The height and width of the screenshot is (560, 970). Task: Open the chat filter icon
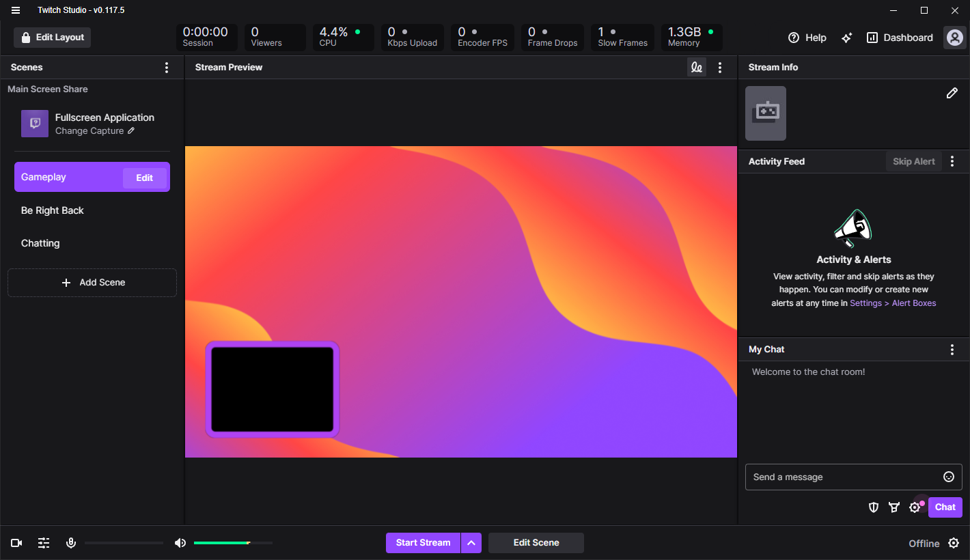coord(895,507)
